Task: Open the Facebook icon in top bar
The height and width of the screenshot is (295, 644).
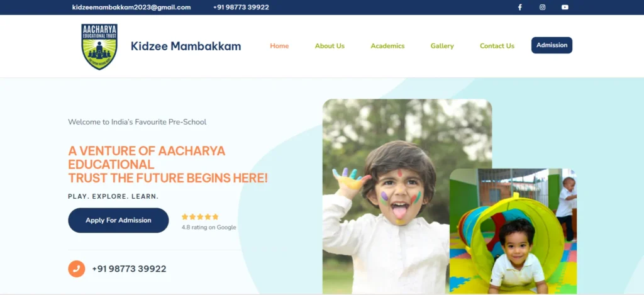Action: point(519,7)
